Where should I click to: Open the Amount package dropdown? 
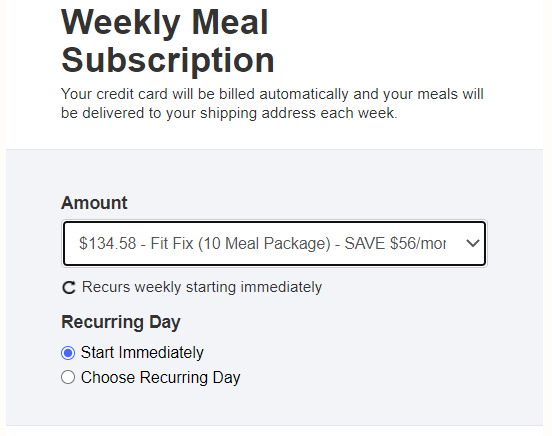tap(274, 243)
